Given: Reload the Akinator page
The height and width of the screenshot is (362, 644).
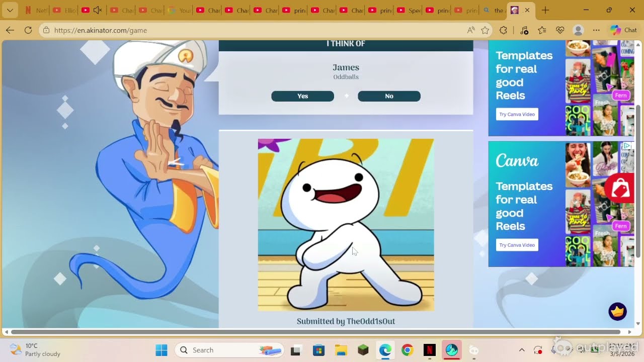Looking at the screenshot, I should tap(28, 30).
